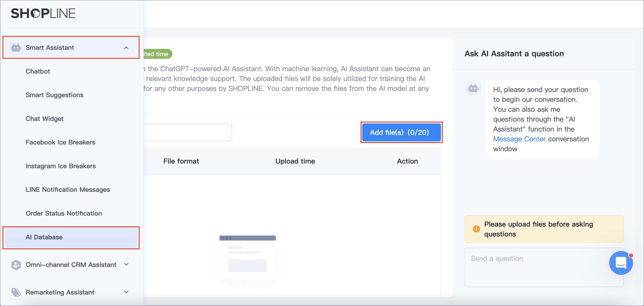Click the AI Assistant robot avatar

pyautogui.click(x=473, y=88)
